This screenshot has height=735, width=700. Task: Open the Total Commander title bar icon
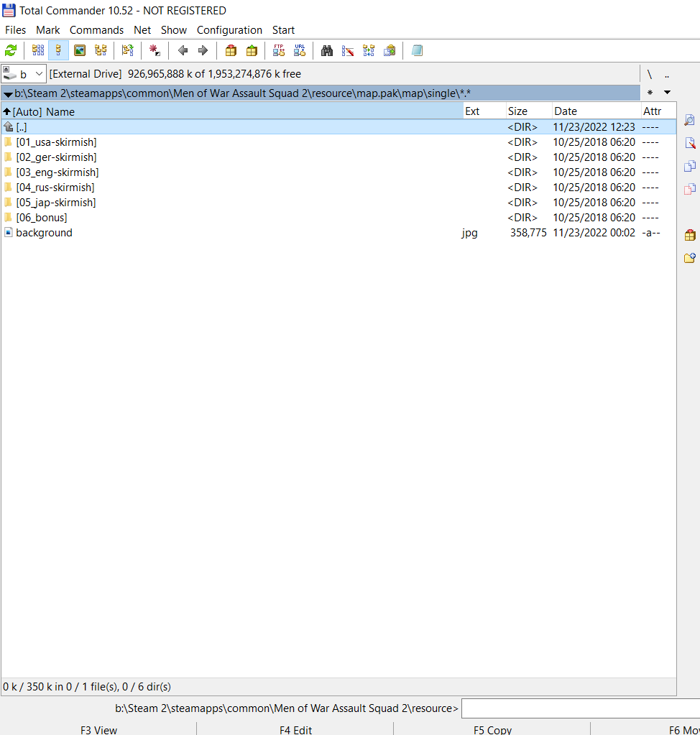tap(9, 10)
